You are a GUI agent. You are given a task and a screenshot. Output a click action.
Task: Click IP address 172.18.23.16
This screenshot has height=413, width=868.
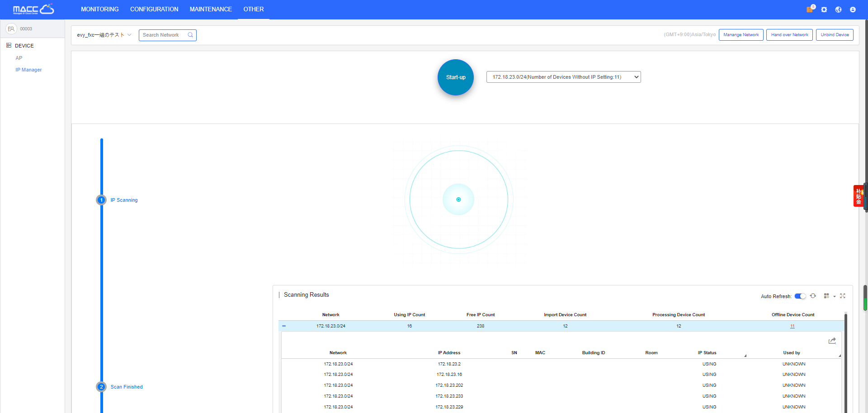click(x=449, y=375)
